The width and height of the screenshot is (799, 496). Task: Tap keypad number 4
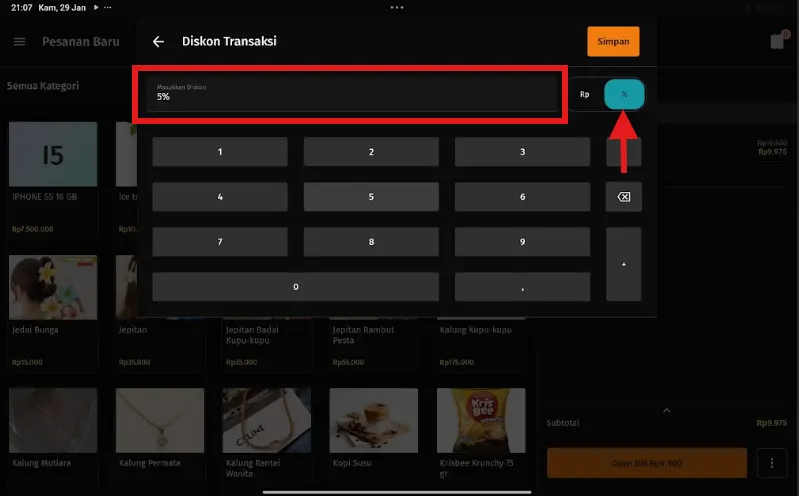click(220, 197)
